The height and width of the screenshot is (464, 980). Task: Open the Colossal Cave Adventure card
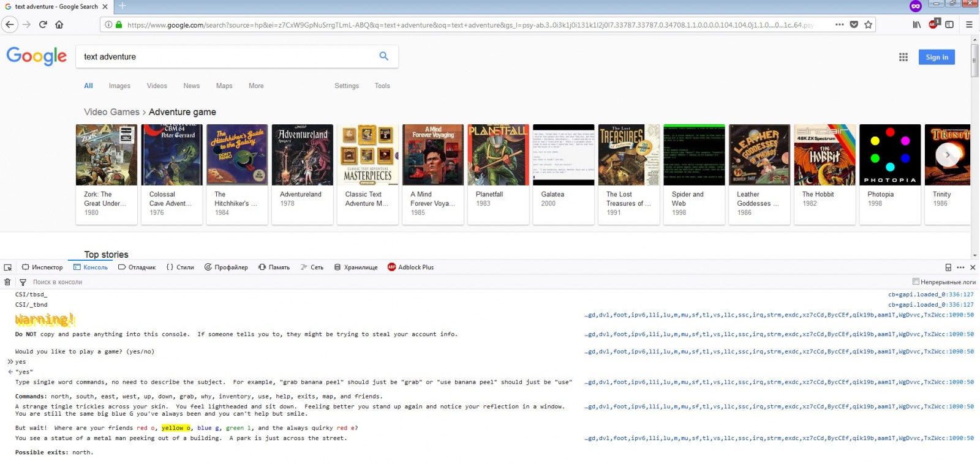click(171, 174)
